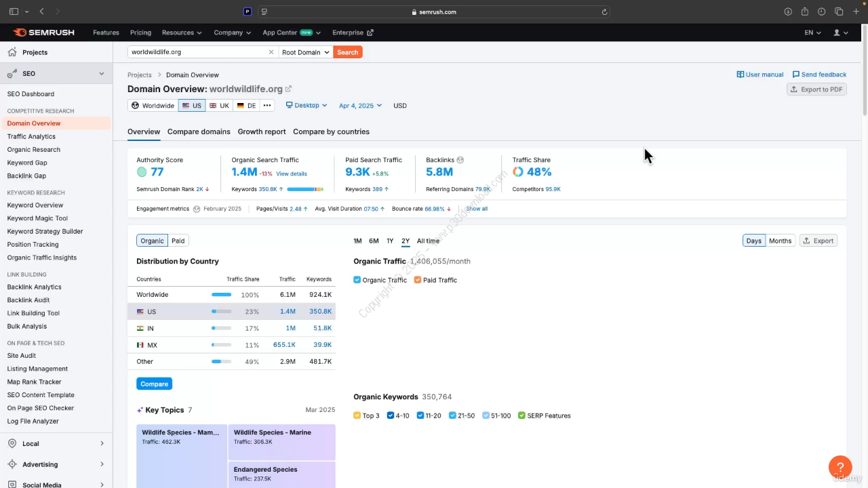868x488 pixels.
Task: Click the three-dots more countries button
Action: (267, 106)
